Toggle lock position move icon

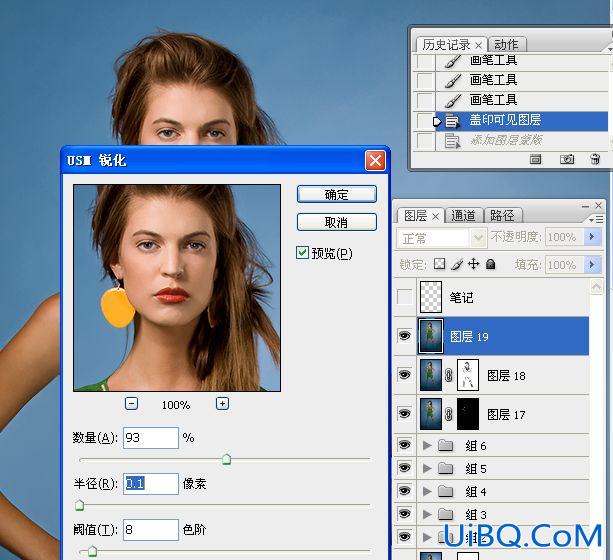(473, 264)
